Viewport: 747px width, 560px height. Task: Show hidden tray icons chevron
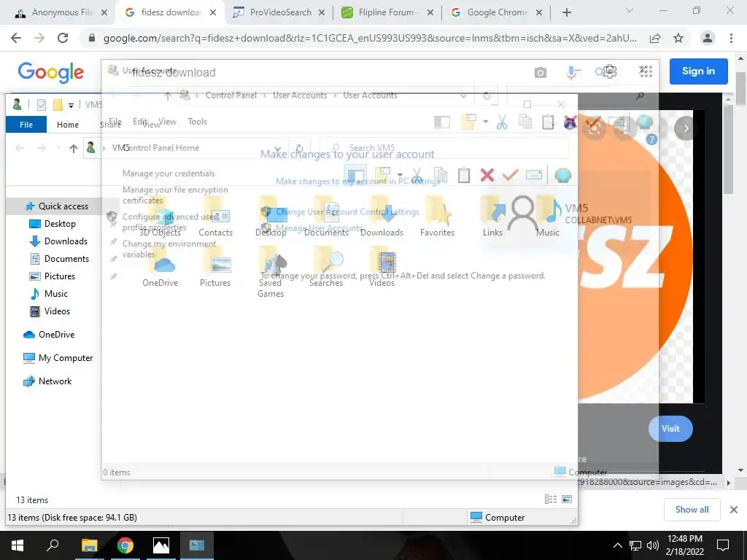coord(617,545)
